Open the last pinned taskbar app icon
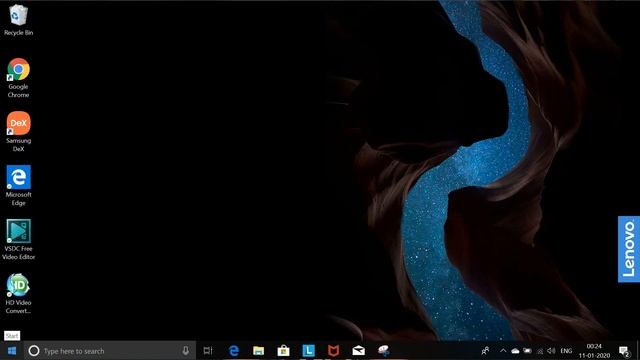 [383, 351]
